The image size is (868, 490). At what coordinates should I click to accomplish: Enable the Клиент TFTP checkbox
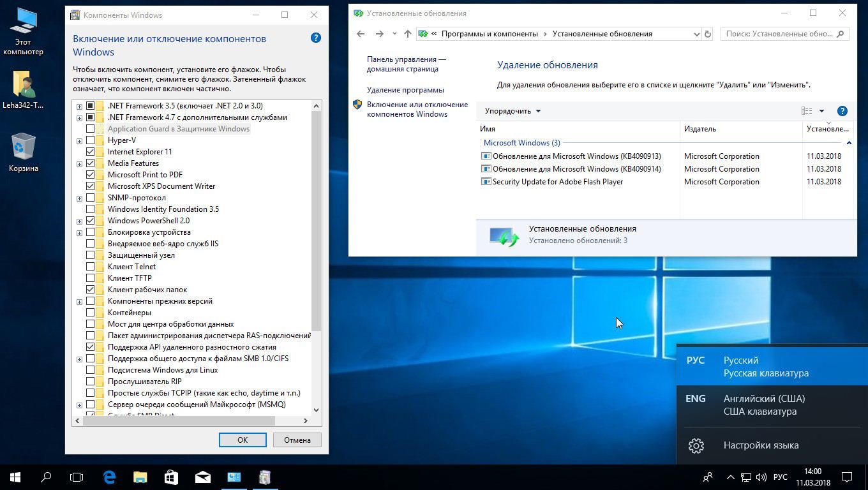[90, 278]
